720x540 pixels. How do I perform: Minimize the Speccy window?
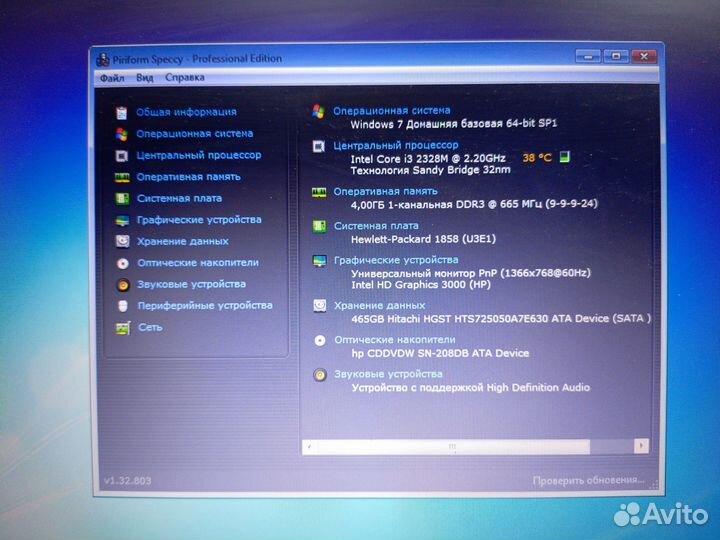point(588,57)
